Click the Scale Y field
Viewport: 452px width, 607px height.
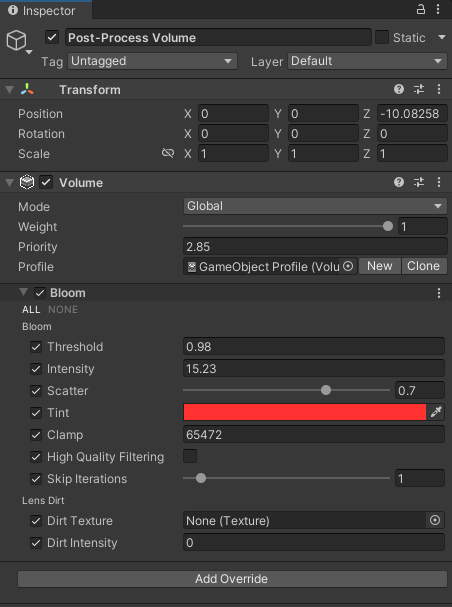[323, 154]
